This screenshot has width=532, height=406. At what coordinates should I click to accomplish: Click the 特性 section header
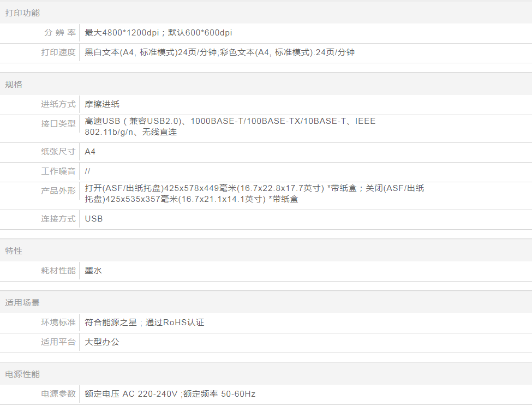[x=14, y=251]
